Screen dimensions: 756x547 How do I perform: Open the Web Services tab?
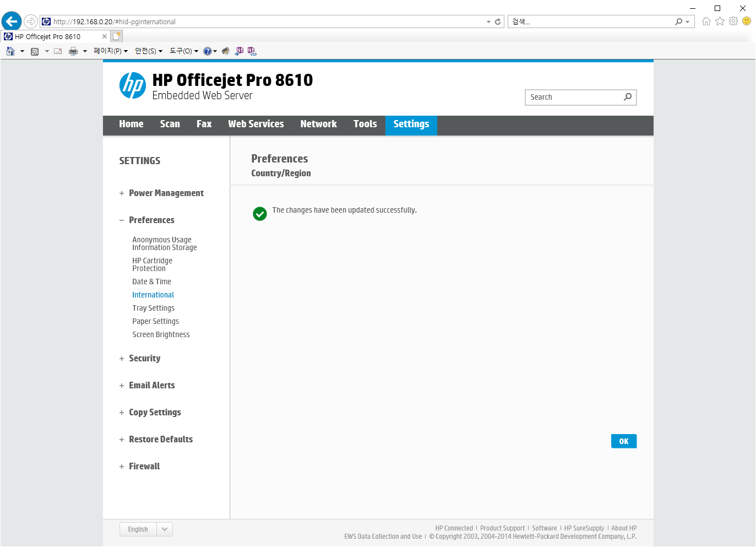point(256,124)
